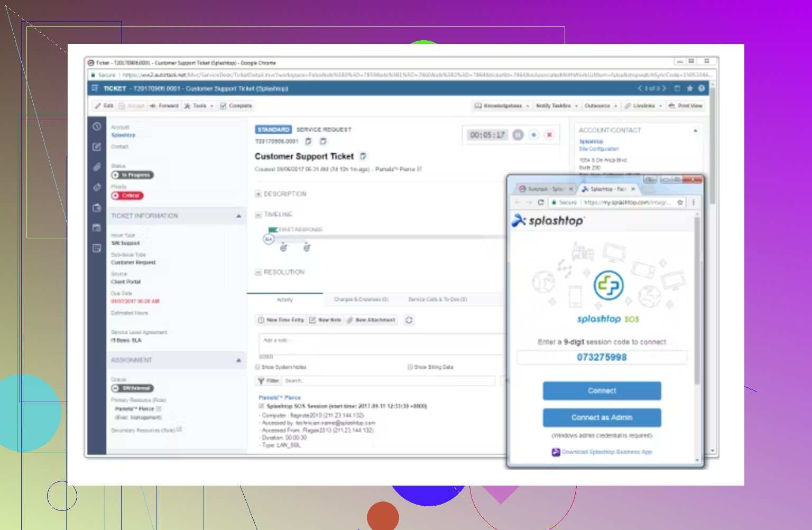
Task: Open Chrome's three-dot menu in the Splashtop window
Action: 694,202
